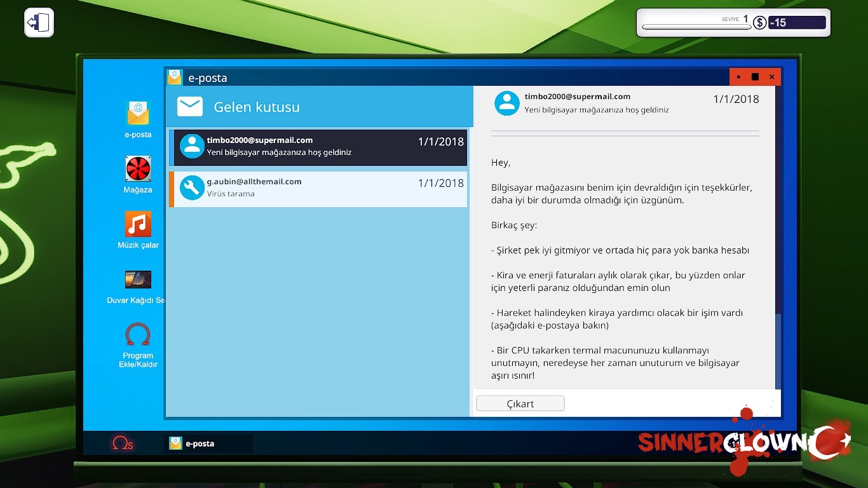
Task: Open the e-posta desktop icon
Action: click(138, 114)
